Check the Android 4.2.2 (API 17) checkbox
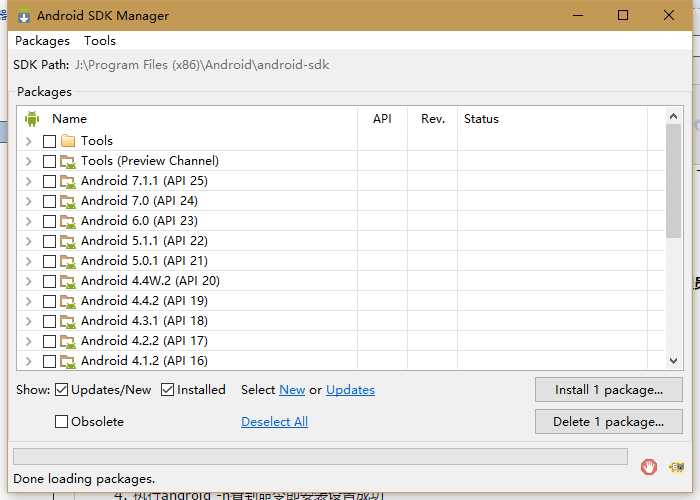 click(x=49, y=342)
